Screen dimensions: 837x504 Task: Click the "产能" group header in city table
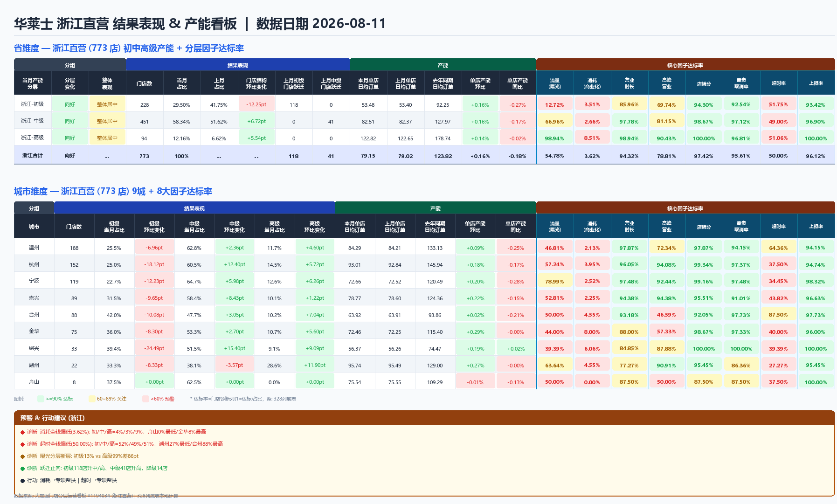pos(435,208)
